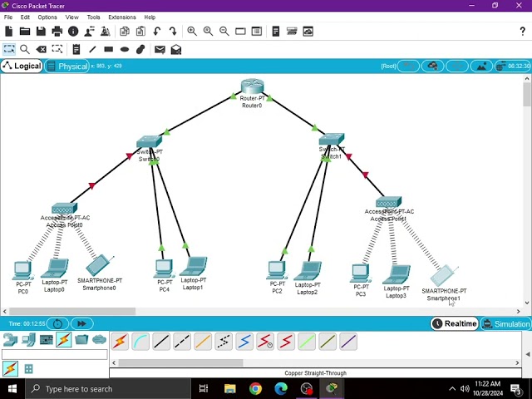532x399 pixels.
Task: Switch to Logical workspace view
Action: tap(22, 66)
